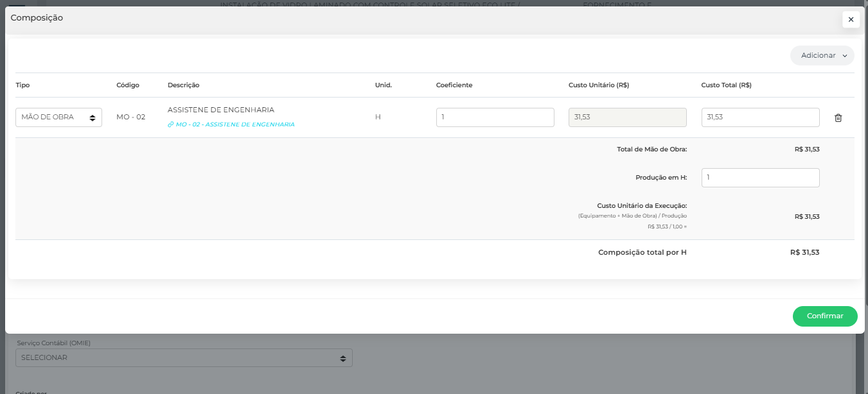Select the Descrição column header
The width and height of the screenshot is (868, 394).
pos(183,85)
